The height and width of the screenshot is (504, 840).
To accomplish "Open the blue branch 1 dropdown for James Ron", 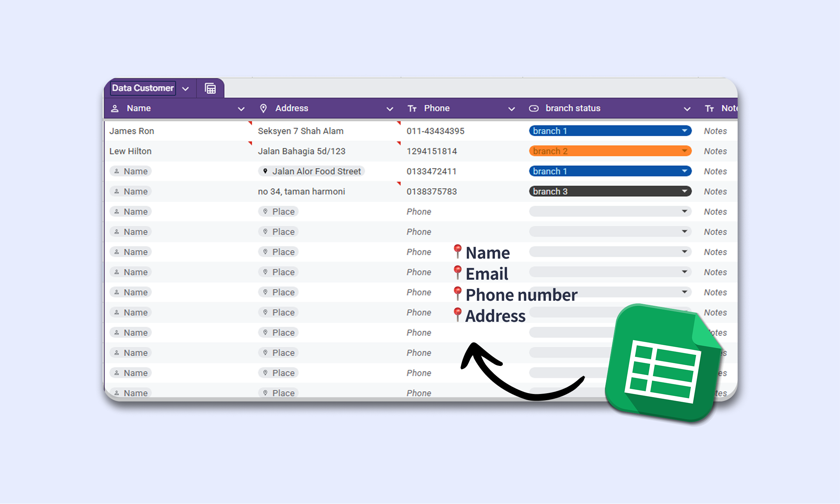I will coord(684,131).
